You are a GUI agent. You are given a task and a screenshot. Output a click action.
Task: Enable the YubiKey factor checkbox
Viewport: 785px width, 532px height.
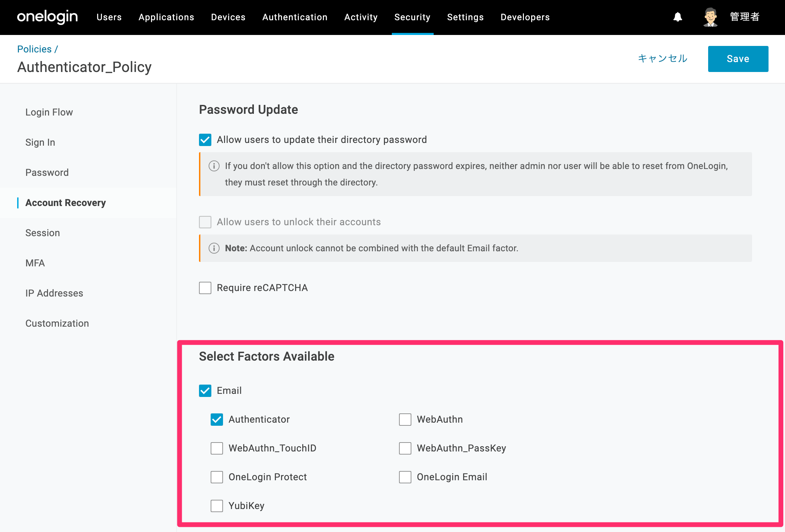point(217,506)
